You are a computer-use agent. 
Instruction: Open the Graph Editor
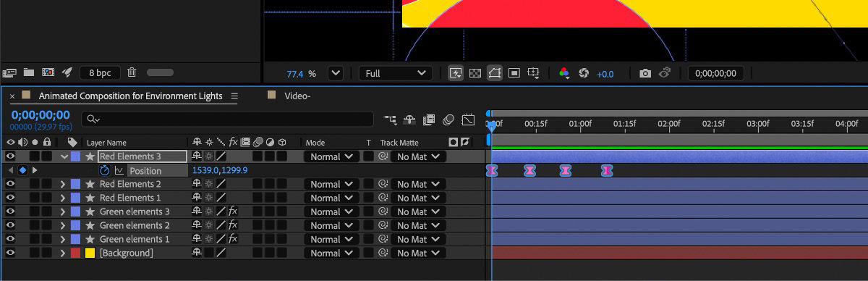(x=468, y=119)
